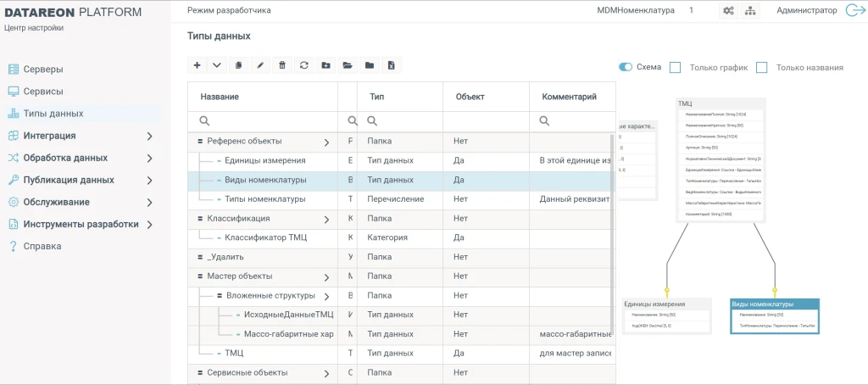Viewport: 868px width, 385px height.
Task: Expand the Интеграция sidebar section
Action: tap(149, 136)
